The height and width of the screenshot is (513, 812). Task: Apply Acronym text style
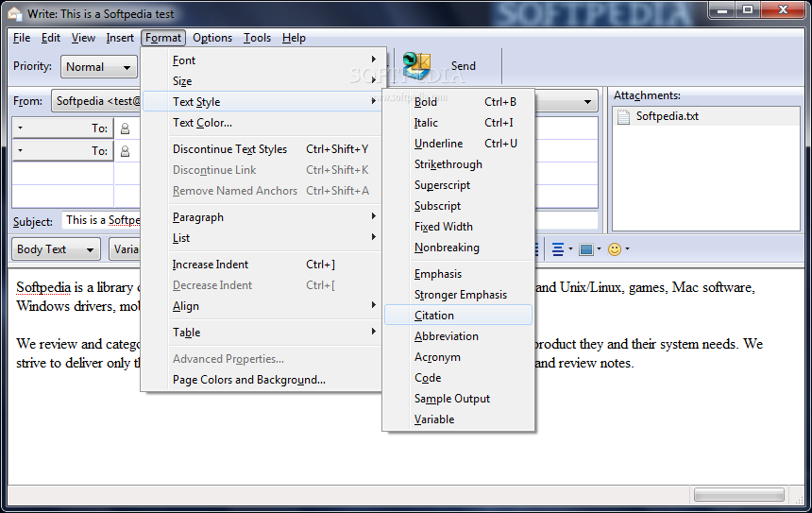click(458, 357)
